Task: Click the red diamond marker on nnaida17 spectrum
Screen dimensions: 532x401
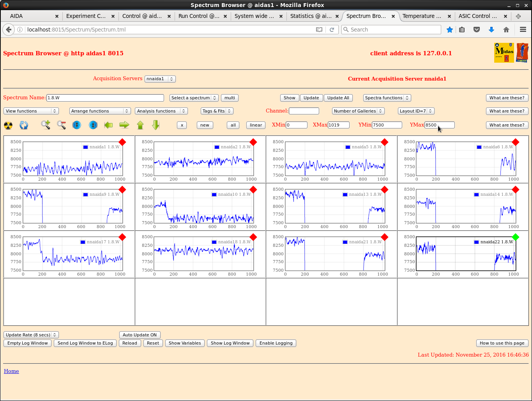Action: (x=122, y=237)
